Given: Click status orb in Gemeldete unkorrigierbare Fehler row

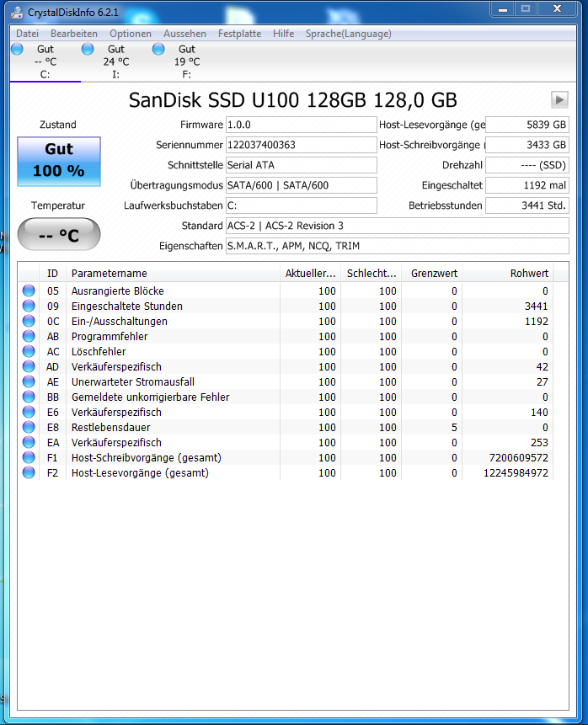Looking at the screenshot, I should pyautogui.click(x=29, y=397).
